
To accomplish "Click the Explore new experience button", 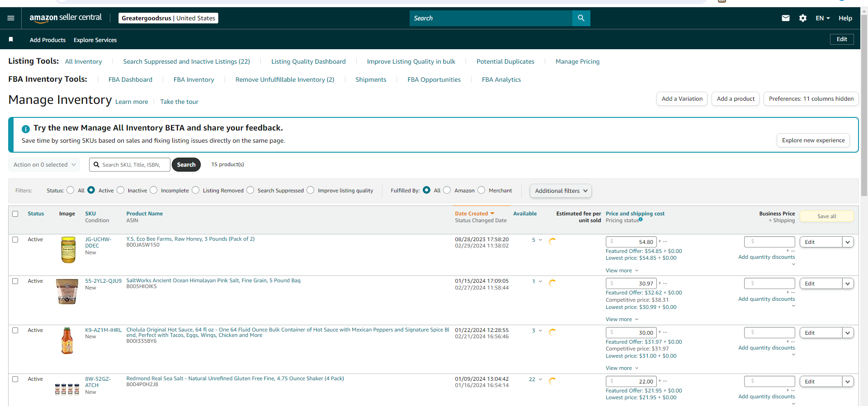I will pyautogui.click(x=813, y=140).
